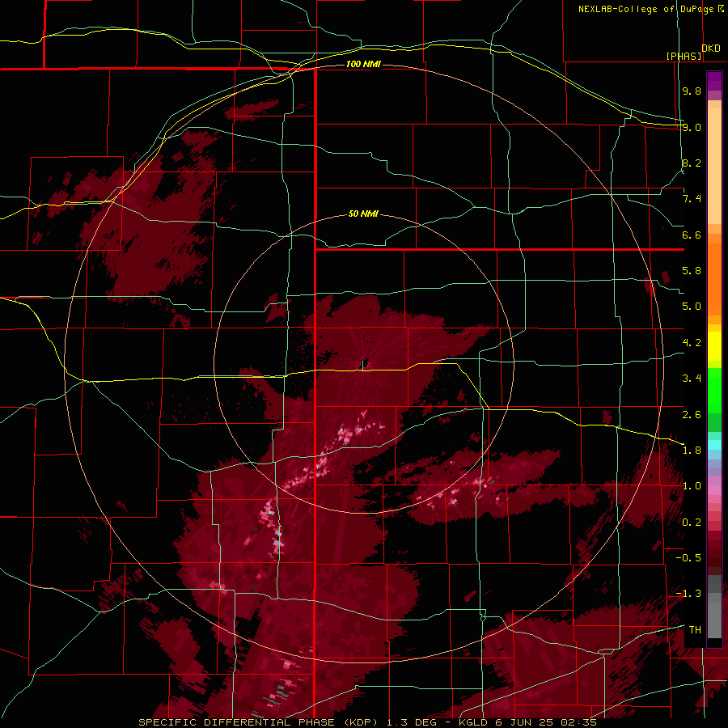Click the [PHAS] label above color scale
Image resolution: width=728 pixels, height=728 pixels.
click(684, 56)
